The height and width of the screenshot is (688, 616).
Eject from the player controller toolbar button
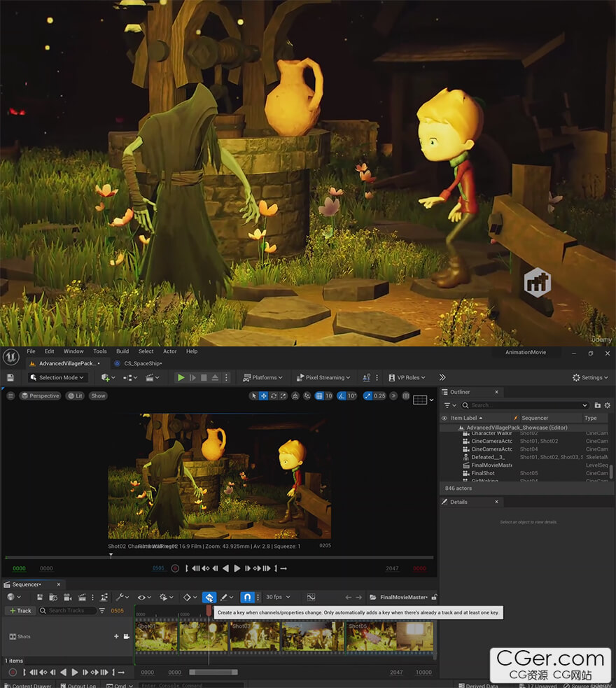pyautogui.click(x=215, y=377)
